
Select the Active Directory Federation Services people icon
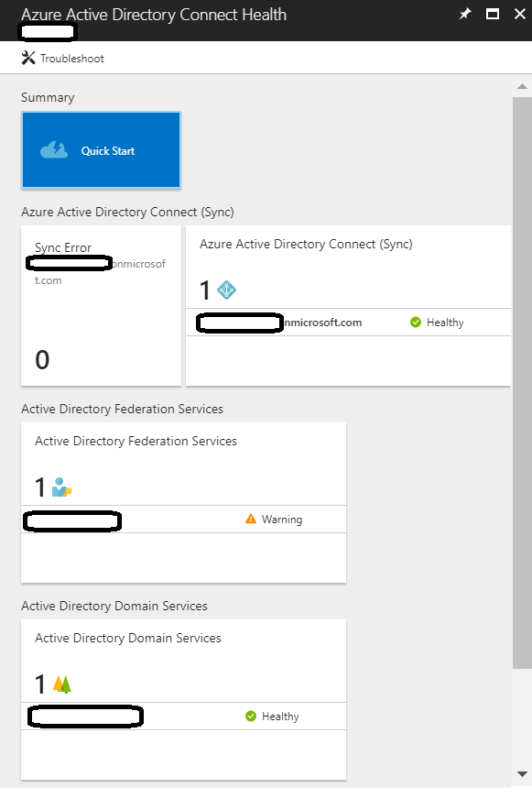60,487
